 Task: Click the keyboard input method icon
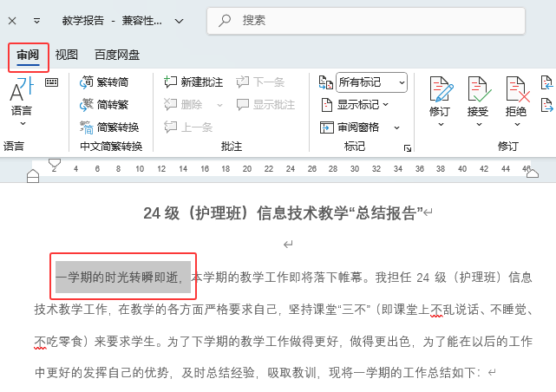tap(52, 82)
